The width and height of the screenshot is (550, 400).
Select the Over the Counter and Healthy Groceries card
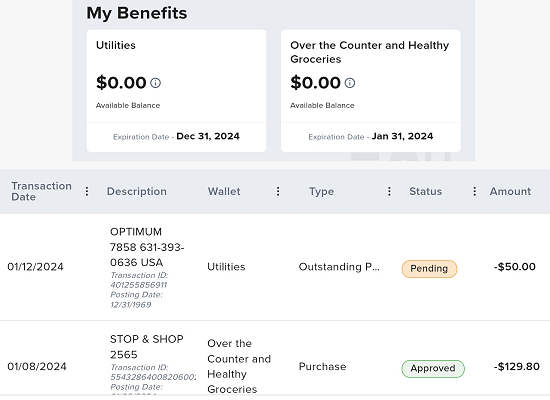click(371, 91)
